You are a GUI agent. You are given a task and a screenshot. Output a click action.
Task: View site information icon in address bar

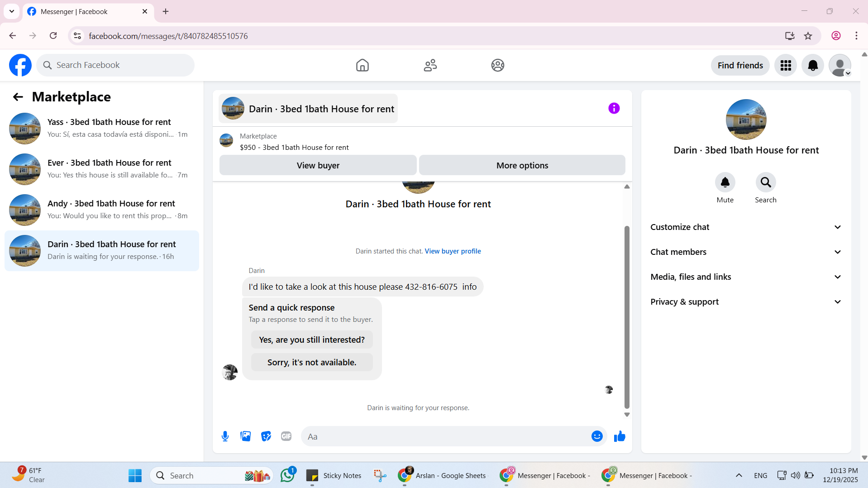click(x=77, y=36)
